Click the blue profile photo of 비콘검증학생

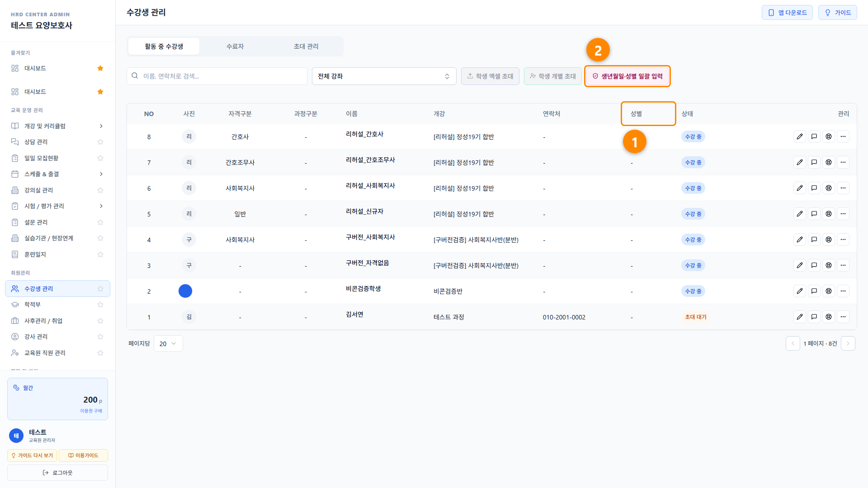point(185,291)
